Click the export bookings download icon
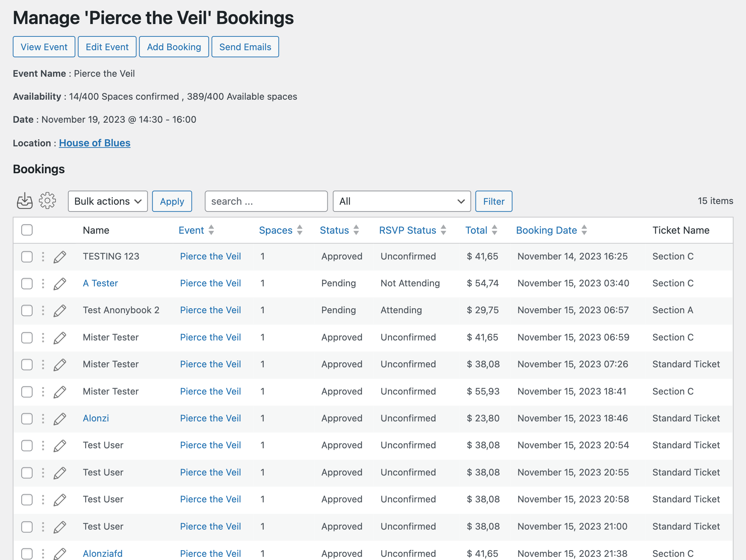The height and width of the screenshot is (560, 746). (x=25, y=201)
